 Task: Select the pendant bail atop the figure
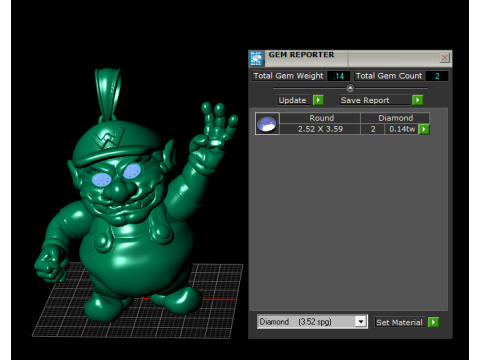[108, 95]
